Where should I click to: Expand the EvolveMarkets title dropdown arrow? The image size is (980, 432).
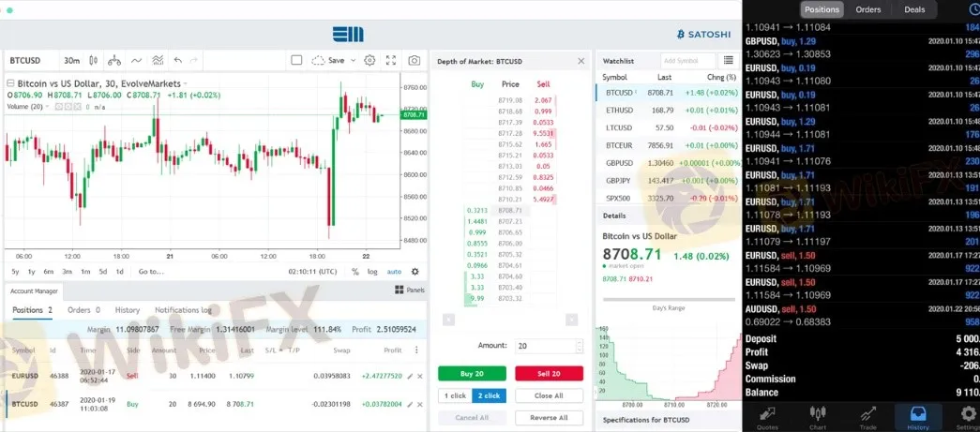185,83
